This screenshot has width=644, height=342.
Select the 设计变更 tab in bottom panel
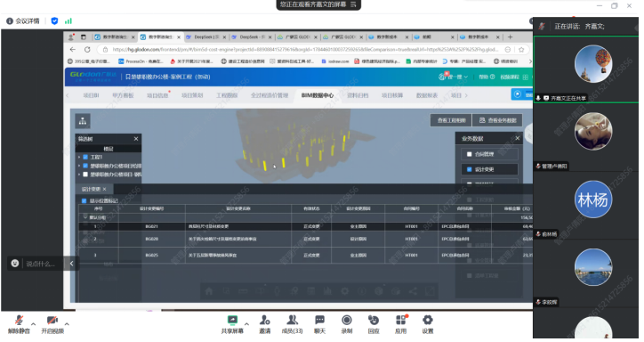(x=91, y=189)
